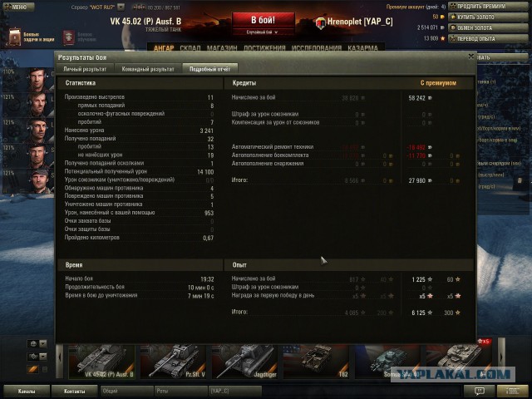Toggle the favorite tanks filter checkbox
The width and height of the screenshot is (532, 399).
44,369
